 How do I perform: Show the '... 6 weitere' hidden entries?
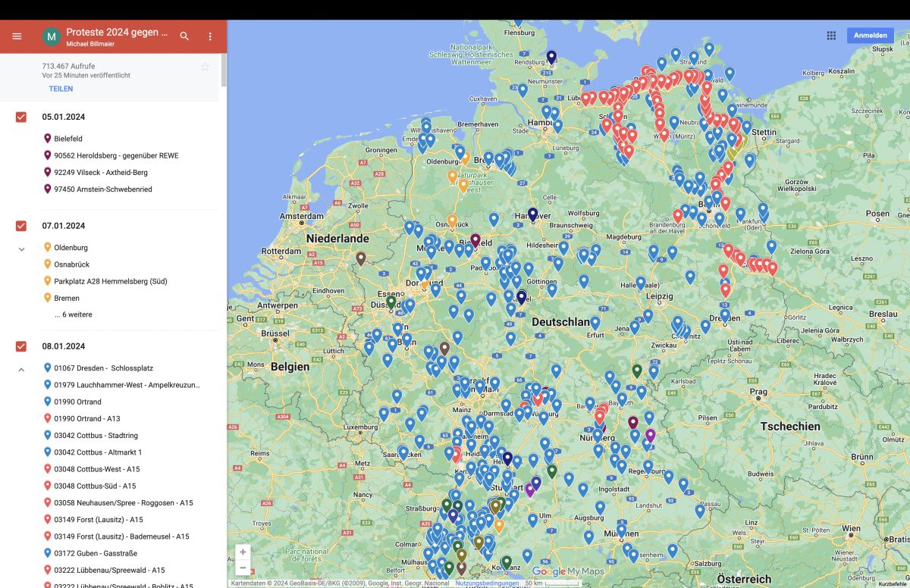click(x=74, y=314)
